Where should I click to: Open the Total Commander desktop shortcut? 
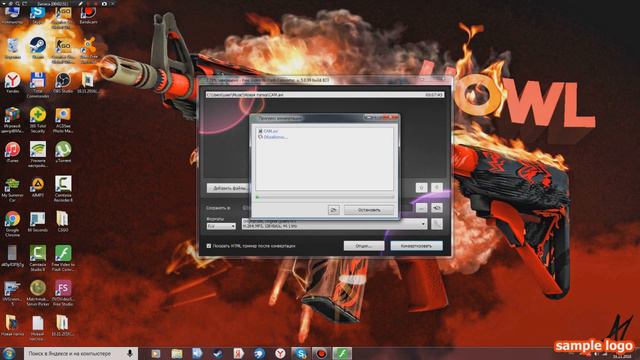[38, 84]
